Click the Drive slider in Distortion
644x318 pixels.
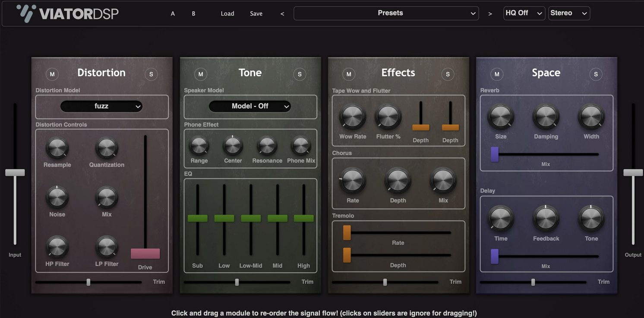pos(145,253)
